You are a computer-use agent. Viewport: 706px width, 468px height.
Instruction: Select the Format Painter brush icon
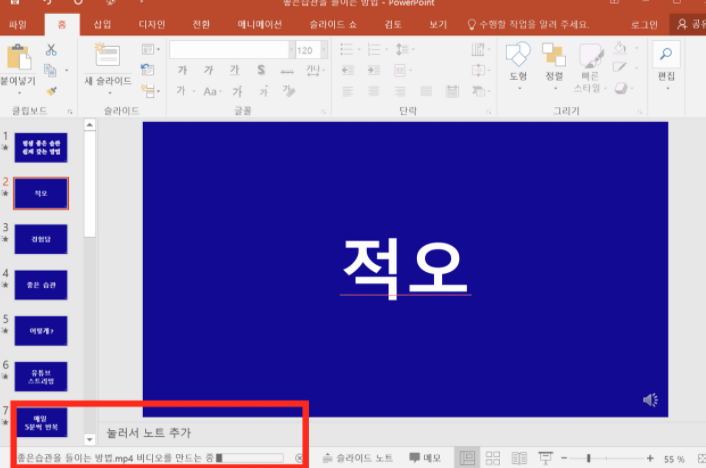(51, 91)
